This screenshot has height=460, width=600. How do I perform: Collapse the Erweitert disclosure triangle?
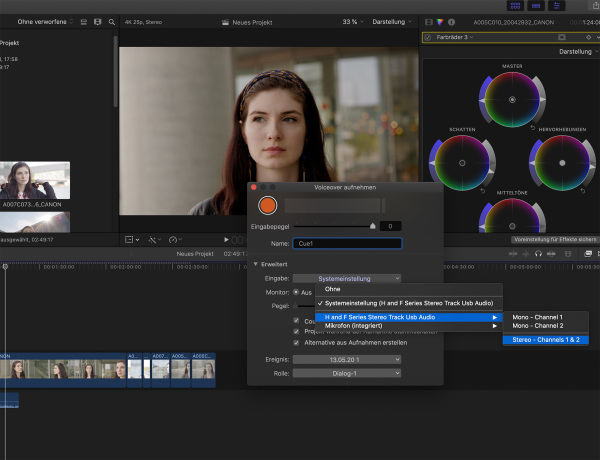point(255,264)
